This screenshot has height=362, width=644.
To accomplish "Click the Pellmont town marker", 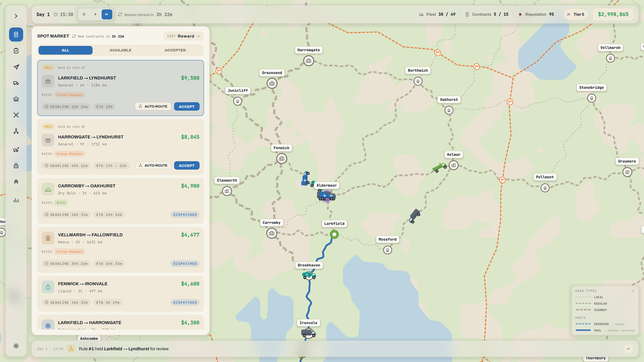I will 545,188.
